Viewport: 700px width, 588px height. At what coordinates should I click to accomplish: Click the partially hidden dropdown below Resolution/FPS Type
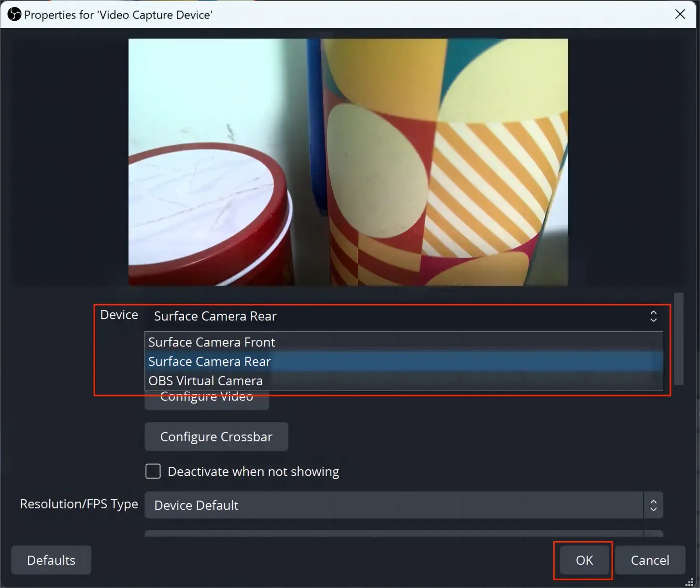tap(403, 533)
